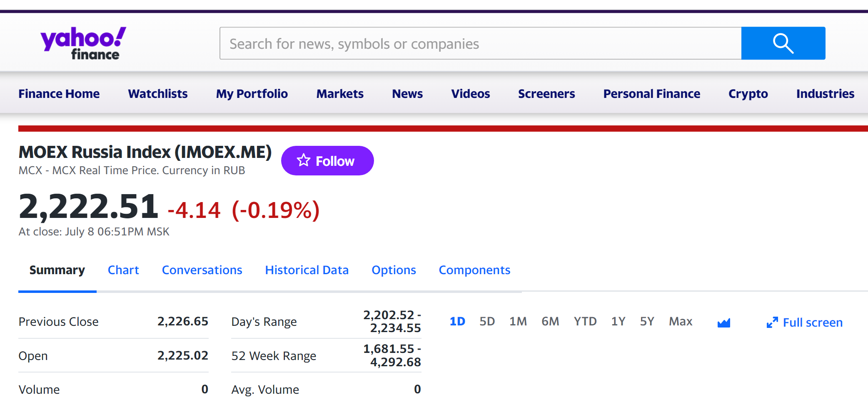Click the full screen expand arrows icon
Screen dimensions: 868x420
(x=772, y=322)
